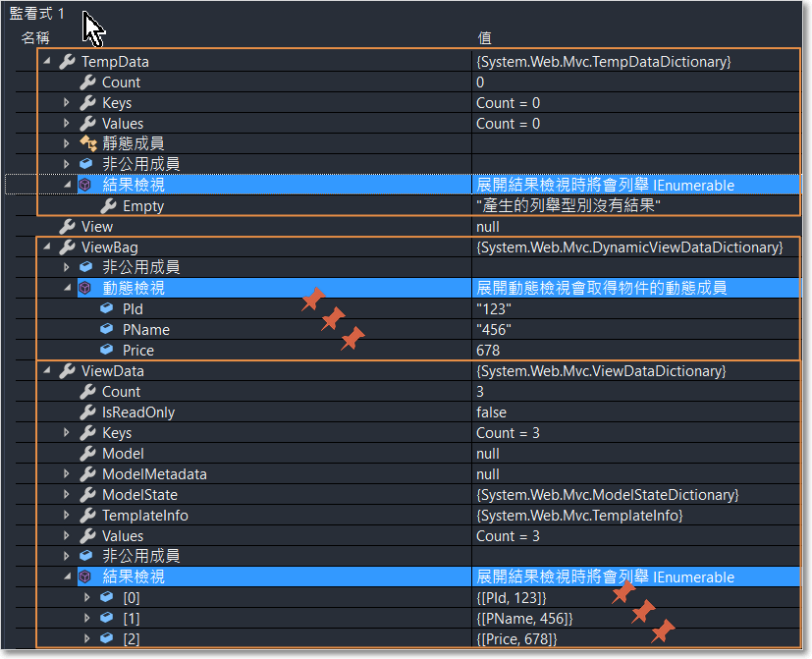This screenshot has height=659, width=812.
Task: Click the DynamicViewDataDictionary type value
Action: pyautogui.click(x=629, y=247)
